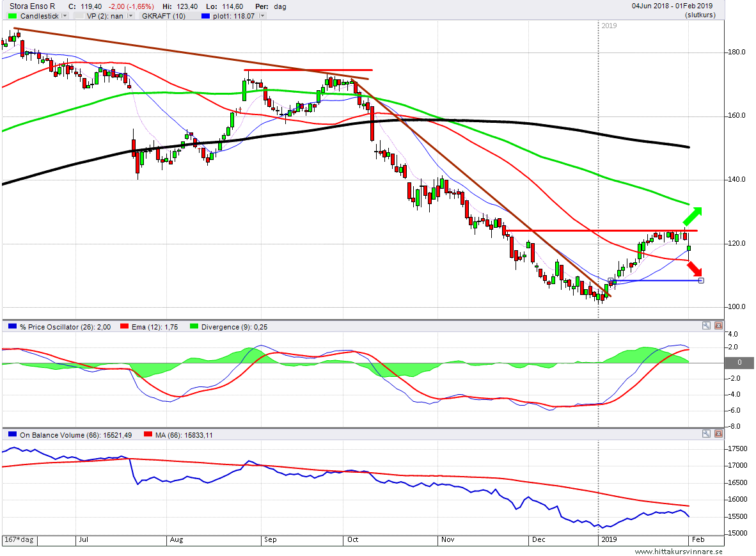Click the Stora Enso R stock title
Screen dimensions: 756x556
[33, 6]
